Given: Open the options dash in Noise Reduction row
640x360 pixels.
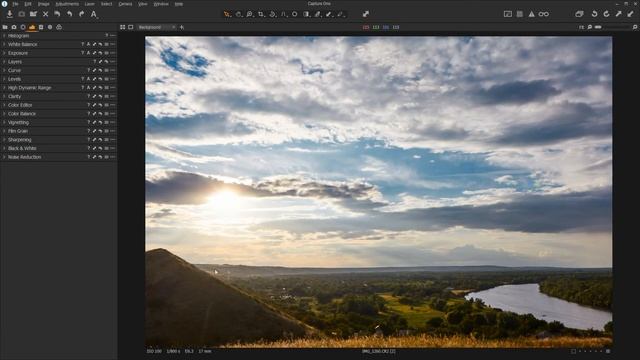Looking at the screenshot, I should coord(113,157).
